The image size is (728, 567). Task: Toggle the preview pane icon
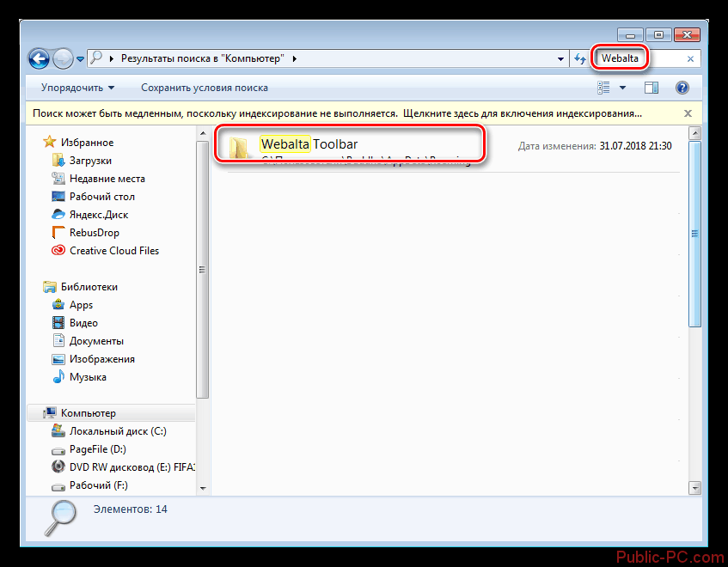click(652, 88)
